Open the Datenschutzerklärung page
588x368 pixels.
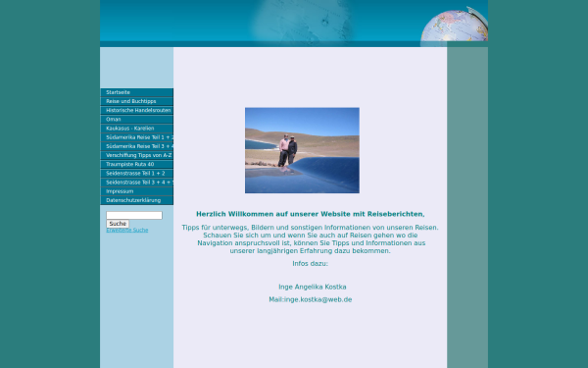(136, 200)
